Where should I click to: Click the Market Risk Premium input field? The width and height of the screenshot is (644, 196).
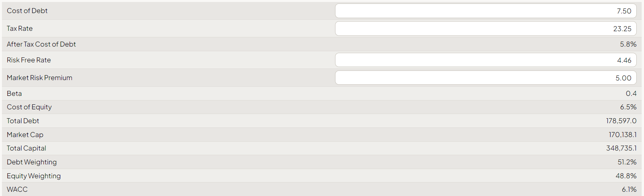(486, 78)
